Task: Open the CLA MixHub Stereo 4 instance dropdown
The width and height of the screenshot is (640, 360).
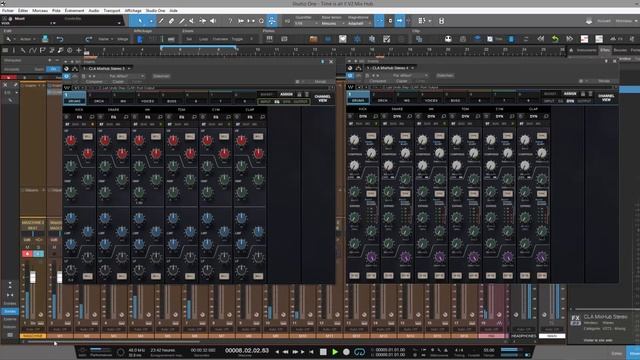Action: 391,68
